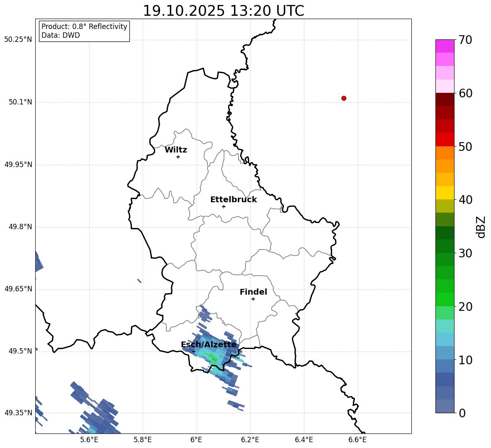Click the small isolated echo left of Luxembourg's western border

139,281
